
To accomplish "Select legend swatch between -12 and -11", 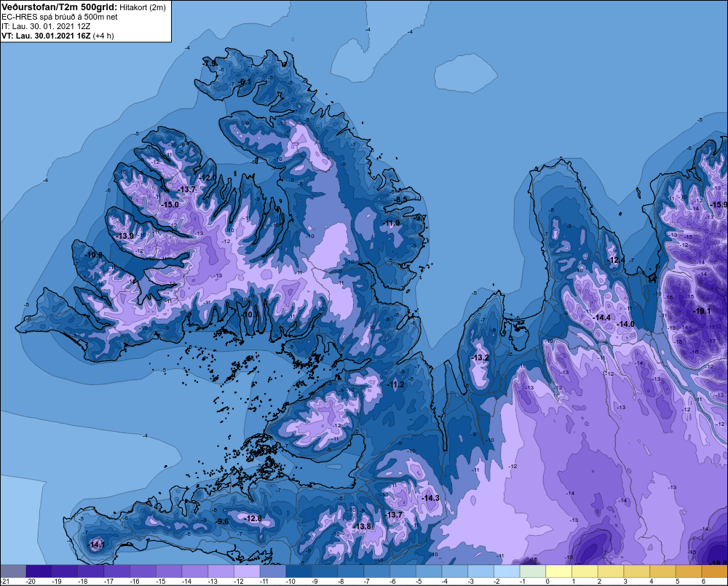I will point(247,571).
